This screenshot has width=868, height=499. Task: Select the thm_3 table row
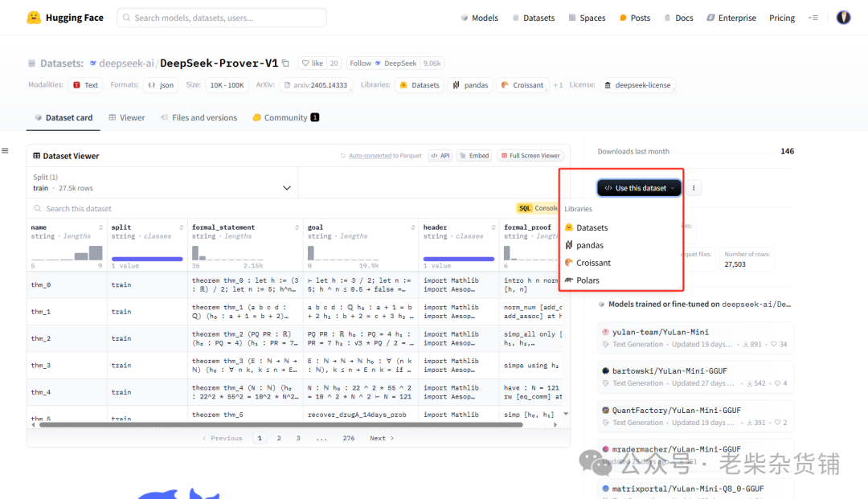pyautogui.click(x=294, y=365)
